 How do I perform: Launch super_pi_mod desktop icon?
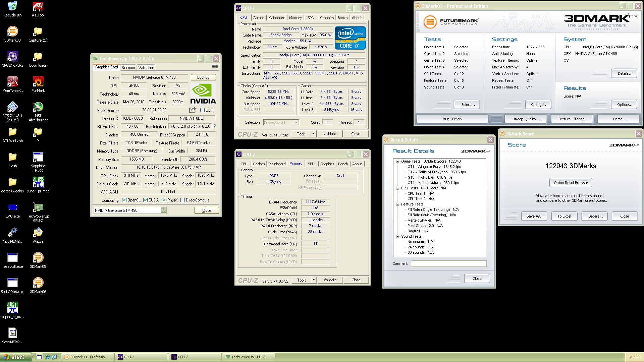pyautogui.click(x=38, y=185)
